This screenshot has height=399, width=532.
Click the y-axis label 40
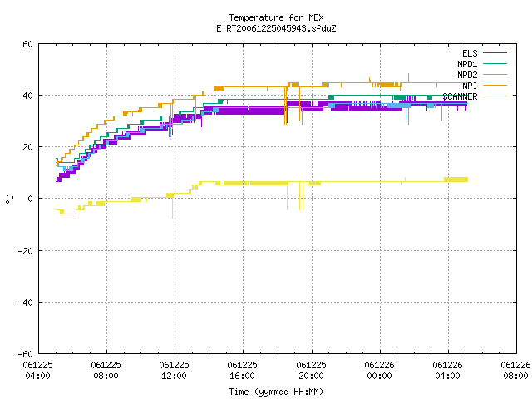point(27,96)
